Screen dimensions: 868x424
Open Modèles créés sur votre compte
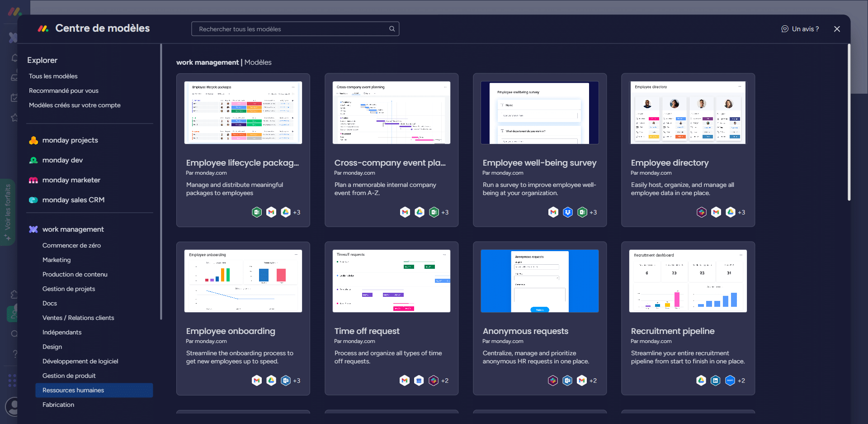(75, 105)
